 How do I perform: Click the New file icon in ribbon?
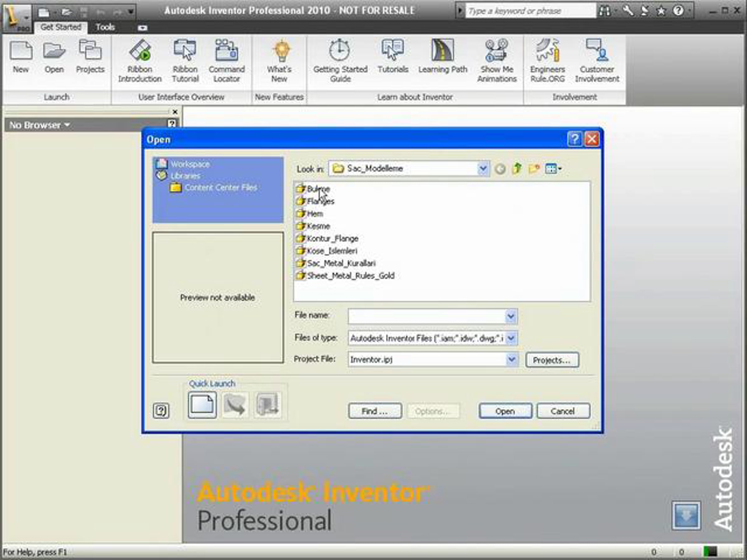21,56
